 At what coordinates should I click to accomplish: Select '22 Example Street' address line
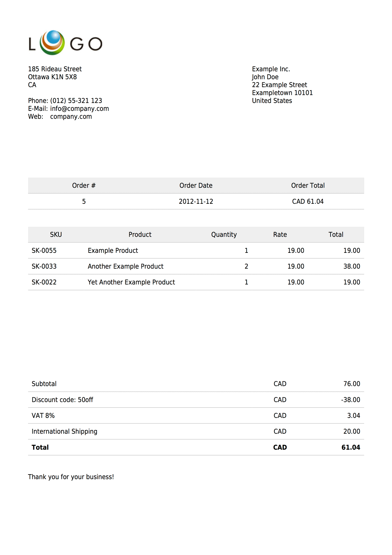[280, 85]
